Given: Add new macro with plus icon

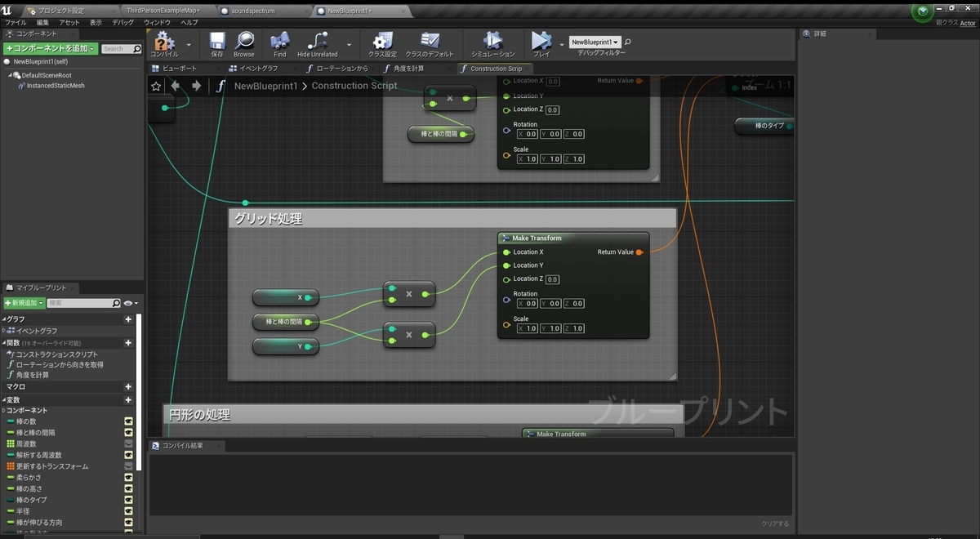Looking at the screenshot, I should coord(128,387).
